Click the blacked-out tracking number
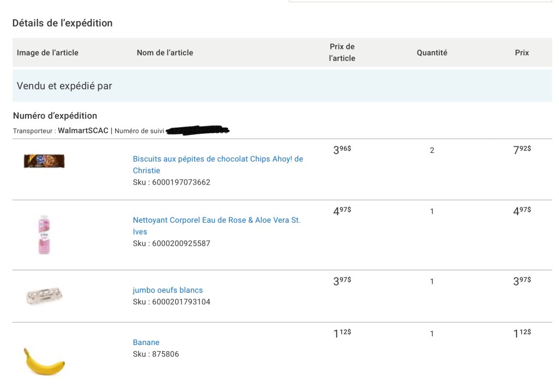The height and width of the screenshot is (392, 559). click(x=198, y=130)
